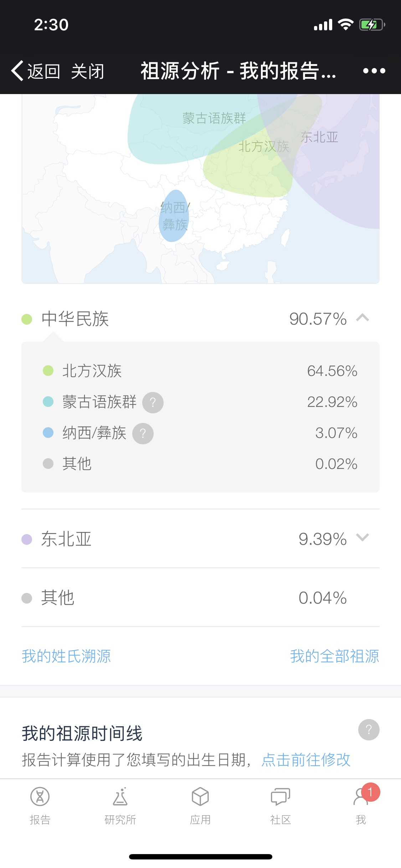Open the three-dot more menu
This screenshot has height=868, width=401.
(374, 71)
